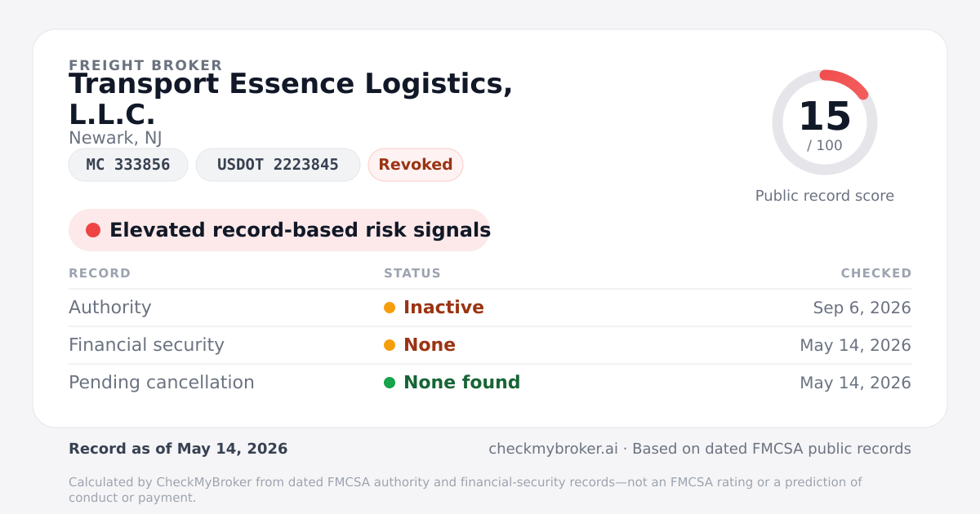980x514 pixels.
Task: Select the MC 333856 badge
Action: [128, 165]
